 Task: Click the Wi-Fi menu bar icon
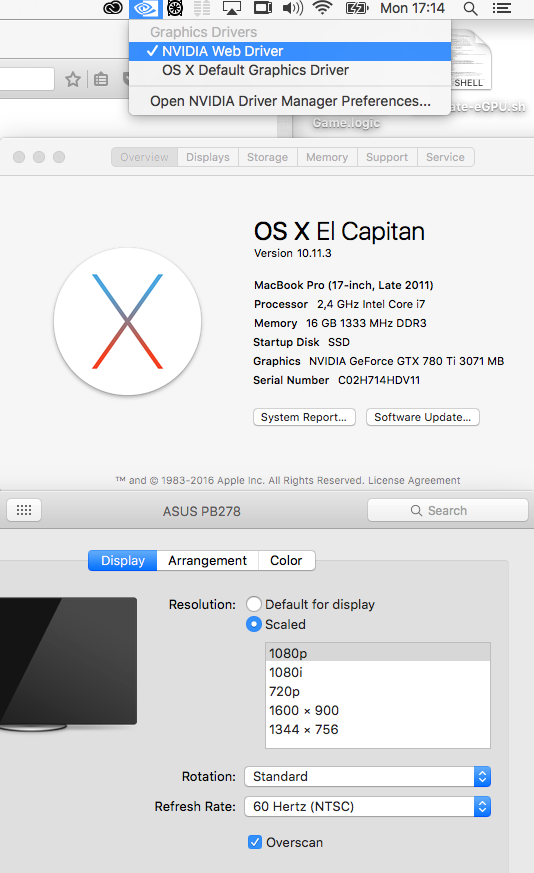pos(322,8)
